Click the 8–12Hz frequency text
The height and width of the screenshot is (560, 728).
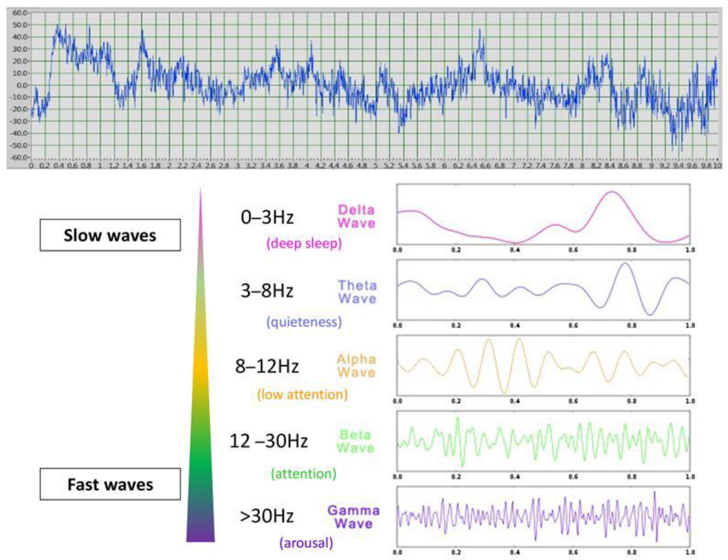point(267,366)
